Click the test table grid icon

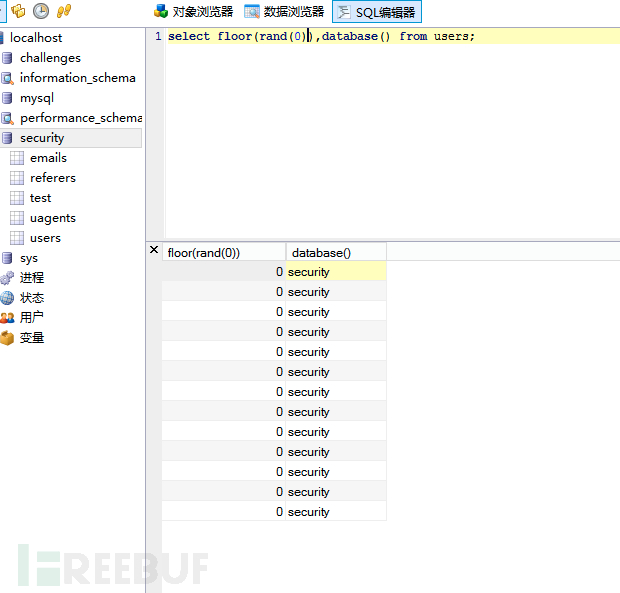click(x=17, y=198)
